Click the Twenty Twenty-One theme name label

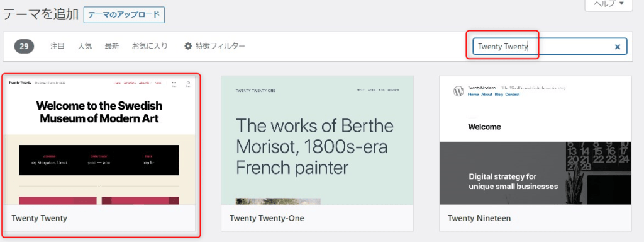point(267,218)
